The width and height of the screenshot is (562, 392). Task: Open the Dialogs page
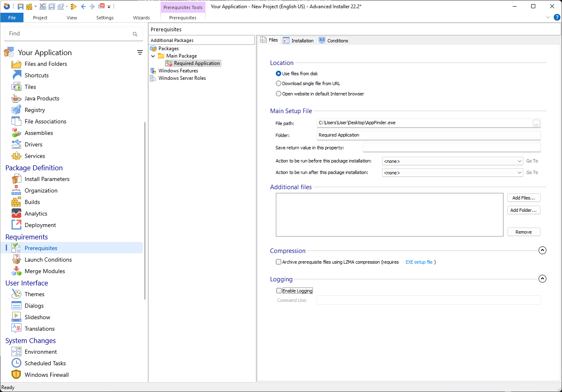(34, 306)
